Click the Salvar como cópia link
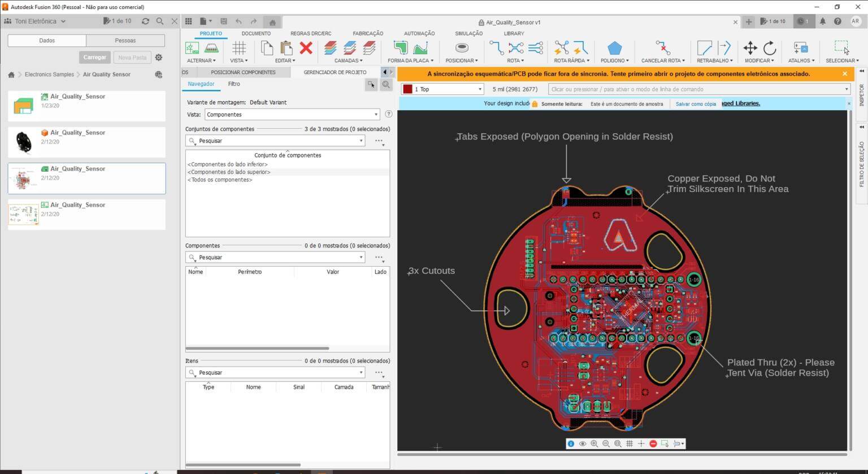The width and height of the screenshot is (868, 474). pos(696,103)
